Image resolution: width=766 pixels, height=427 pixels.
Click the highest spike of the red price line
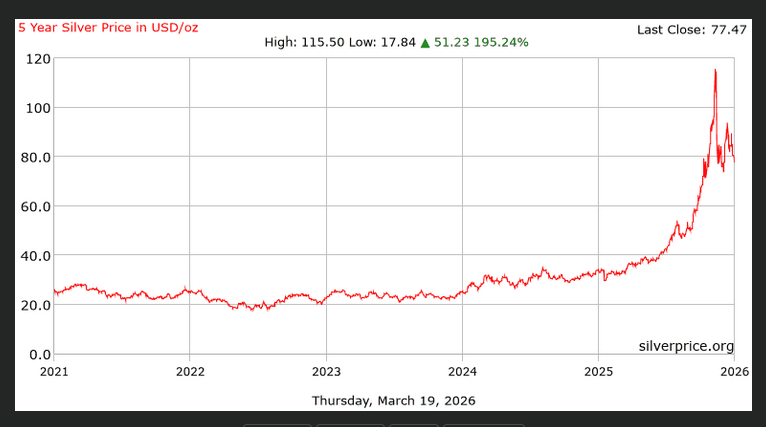pos(715,71)
